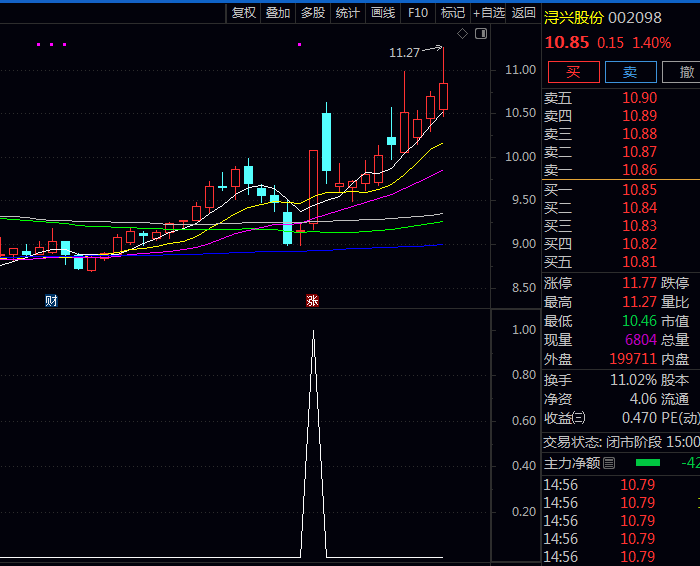Click the 11.27 high price annotation
Image resolution: width=700 pixels, height=566 pixels.
pyautogui.click(x=404, y=53)
